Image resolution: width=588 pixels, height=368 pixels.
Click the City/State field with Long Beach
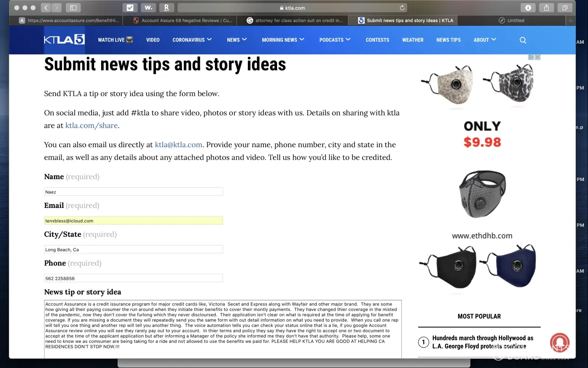[x=133, y=250]
